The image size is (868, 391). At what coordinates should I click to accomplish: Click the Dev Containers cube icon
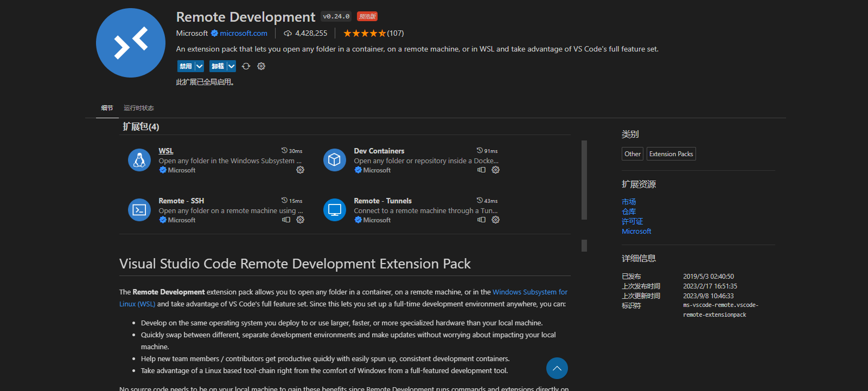tap(335, 160)
